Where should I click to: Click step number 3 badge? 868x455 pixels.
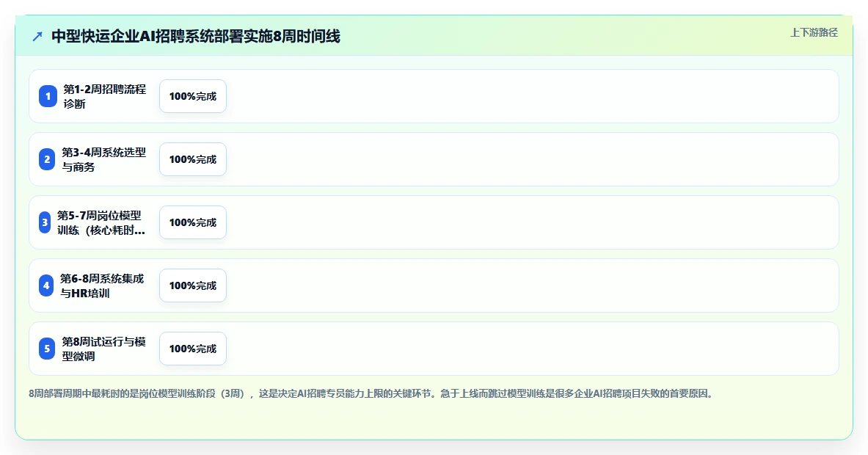tap(45, 222)
